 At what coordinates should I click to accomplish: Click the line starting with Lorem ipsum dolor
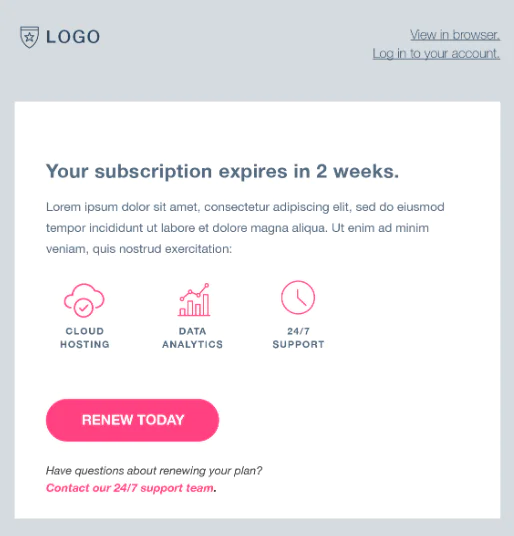pos(245,207)
